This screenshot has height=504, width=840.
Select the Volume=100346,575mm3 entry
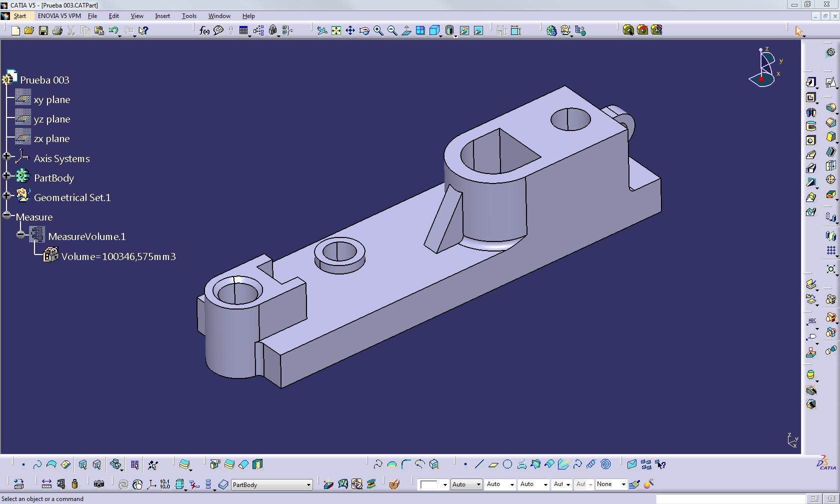point(118,256)
